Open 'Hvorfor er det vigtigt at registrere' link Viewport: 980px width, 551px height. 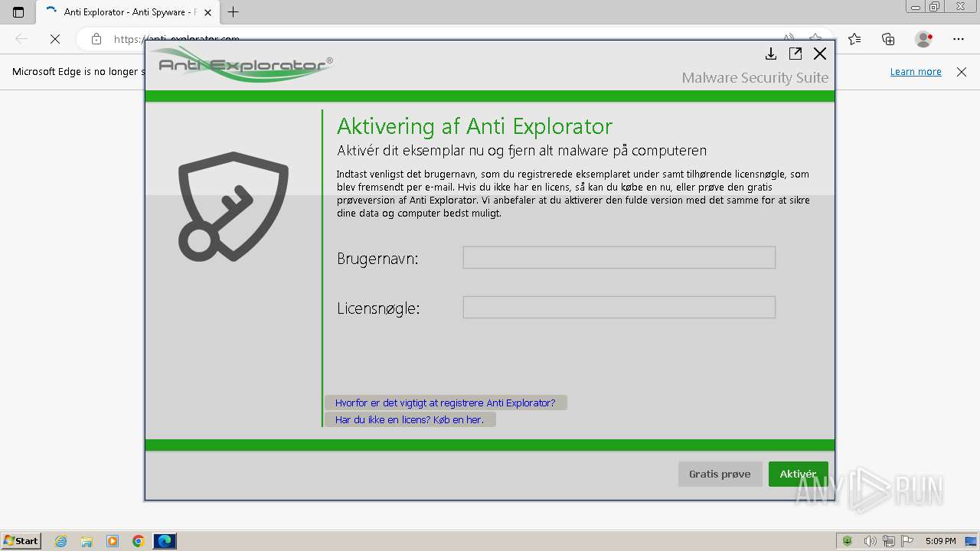(x=446, y=403)
